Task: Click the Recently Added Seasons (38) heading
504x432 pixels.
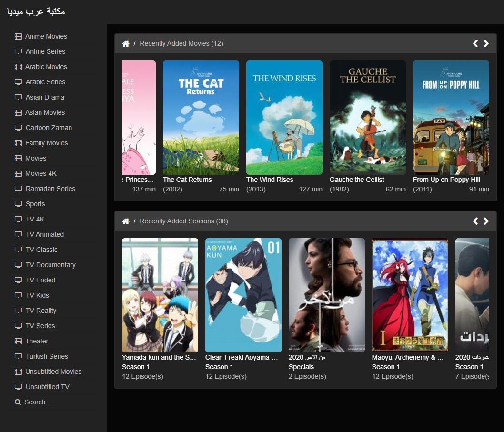Action: 184,221
